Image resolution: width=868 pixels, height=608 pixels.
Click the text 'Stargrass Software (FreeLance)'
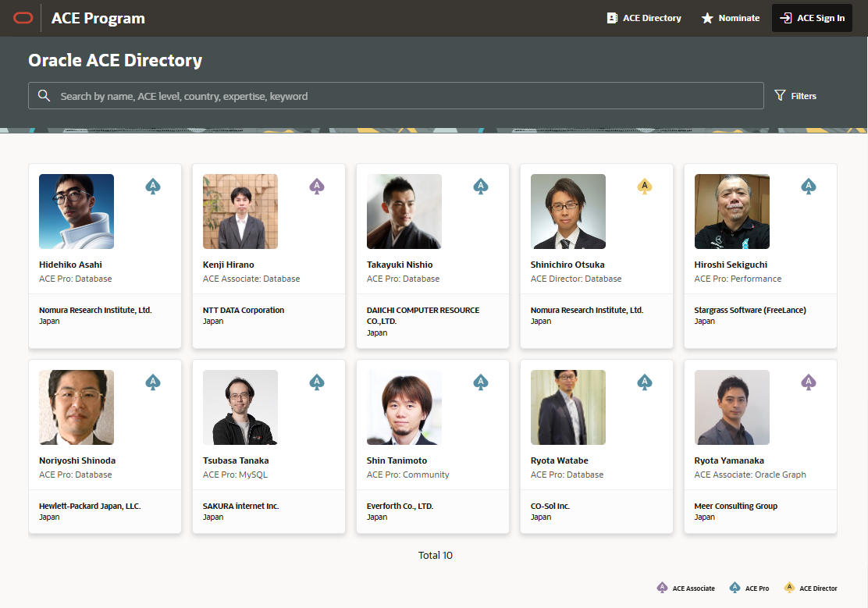pos(750,310)
